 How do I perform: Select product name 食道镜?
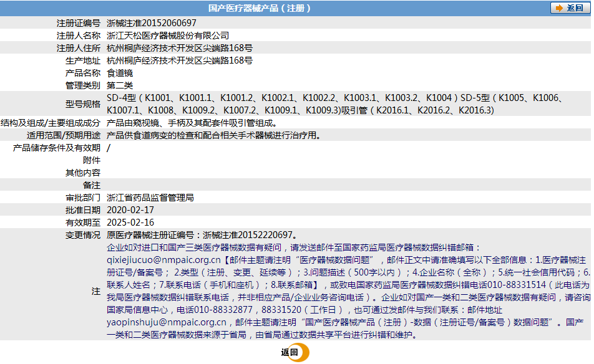120,73
